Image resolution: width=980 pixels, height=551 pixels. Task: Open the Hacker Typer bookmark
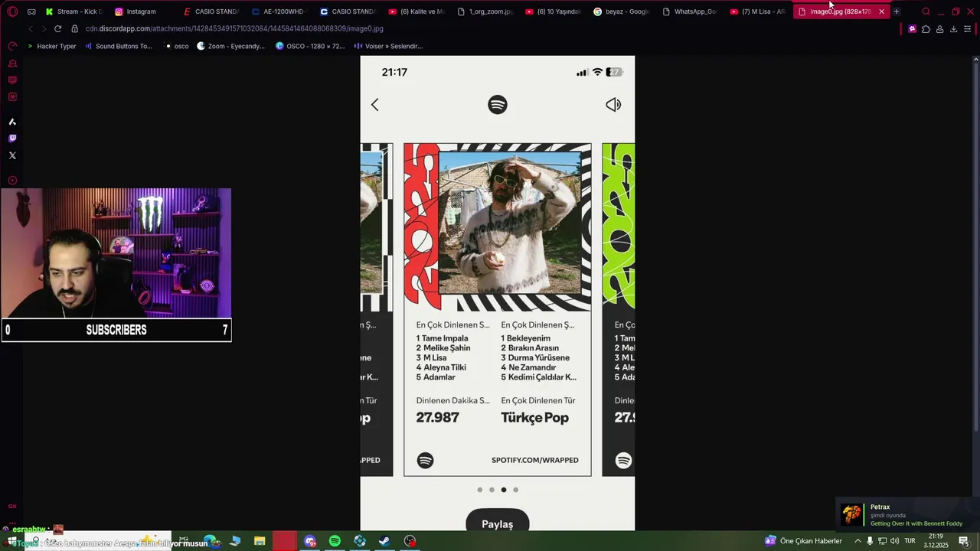[x=51, y=46]
